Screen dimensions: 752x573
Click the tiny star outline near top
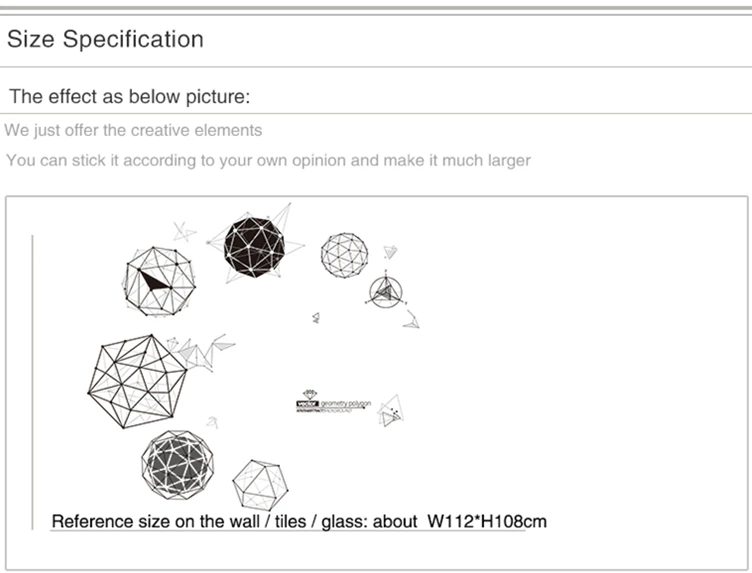click(184, 232)
